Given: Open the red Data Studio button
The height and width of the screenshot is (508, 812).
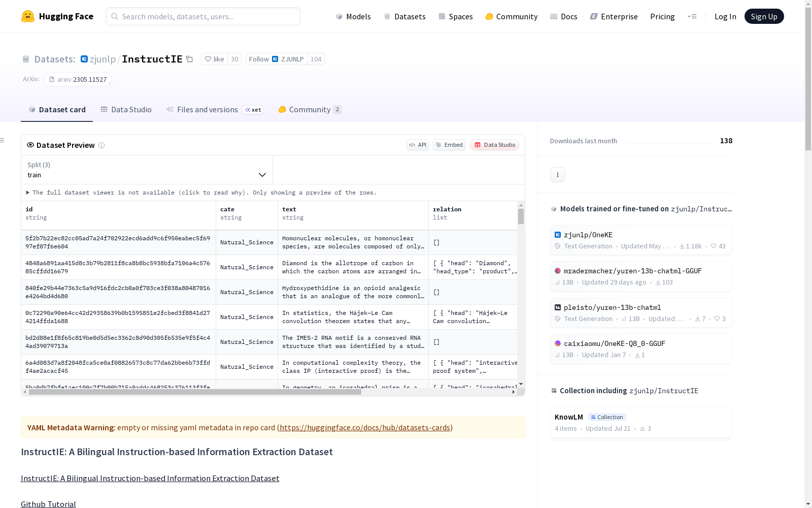Looking at the screenshot, I should point(495,145).
